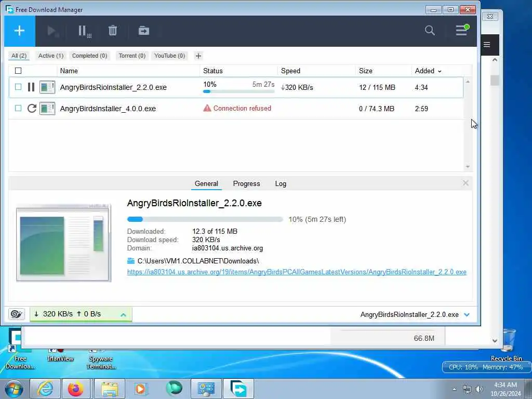Switch to General details tab
Image resolution: width=532 pixels, height=399 pixels.
[206, 183]
